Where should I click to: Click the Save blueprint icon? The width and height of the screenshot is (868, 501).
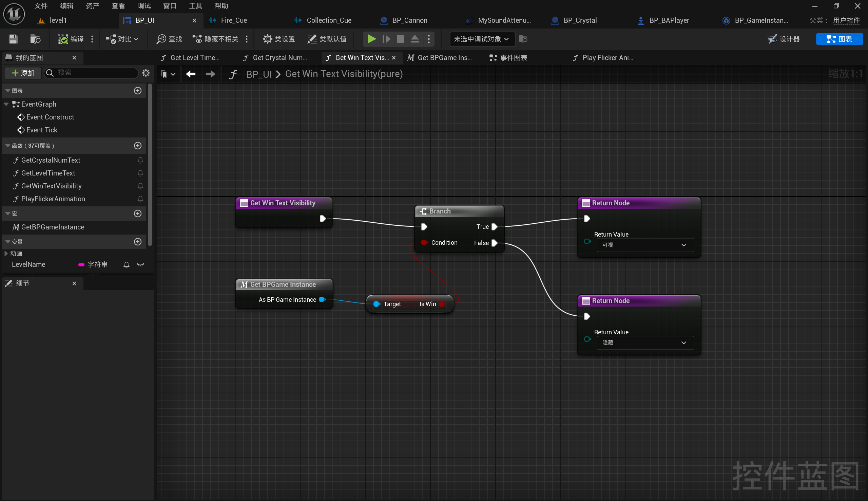(13, 39)
